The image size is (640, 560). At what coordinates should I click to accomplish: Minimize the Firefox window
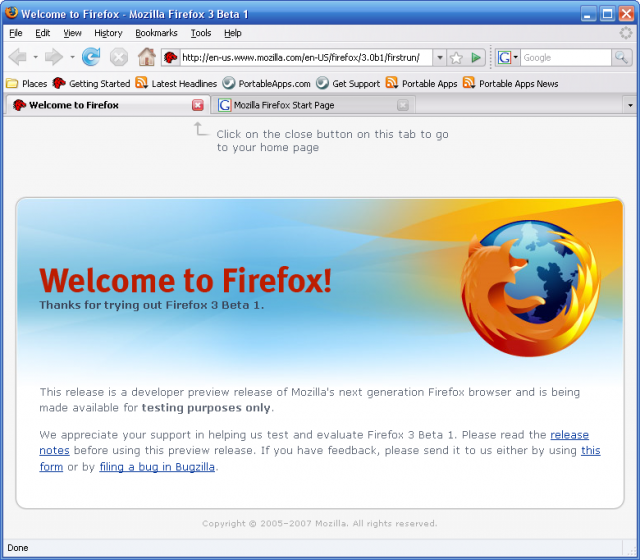click(x=588, y=14)
